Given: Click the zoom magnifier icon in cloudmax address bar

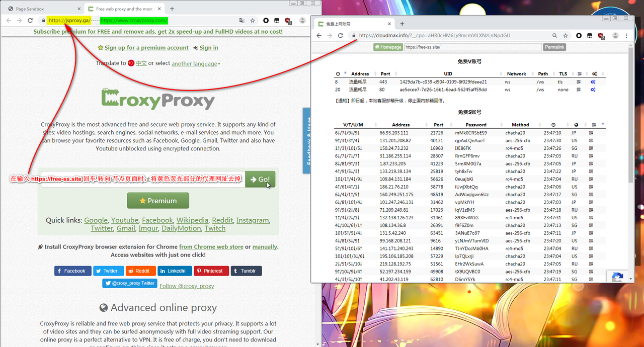Looking at the screenshot, I should click(x=554, y=36).
